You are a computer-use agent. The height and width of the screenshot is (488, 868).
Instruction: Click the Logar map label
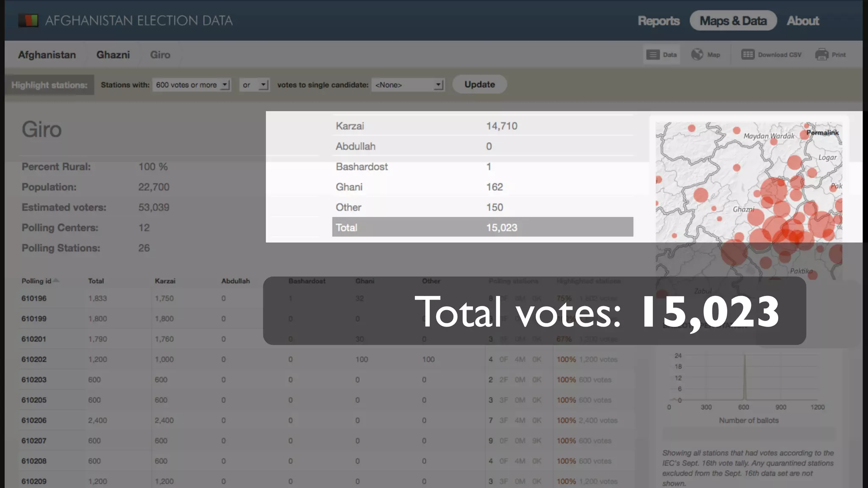pyautogui.click(x=827, y=158)
